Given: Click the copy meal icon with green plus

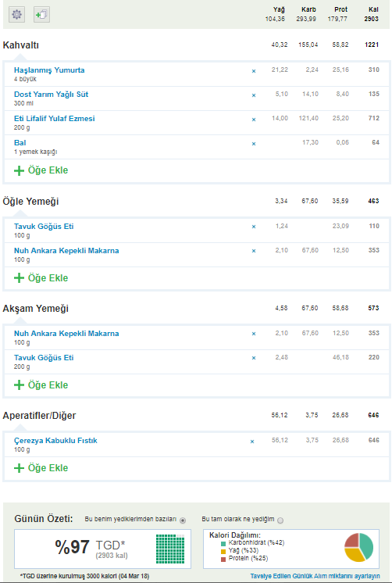Looking at the screenshot, I should coord(41,15).
